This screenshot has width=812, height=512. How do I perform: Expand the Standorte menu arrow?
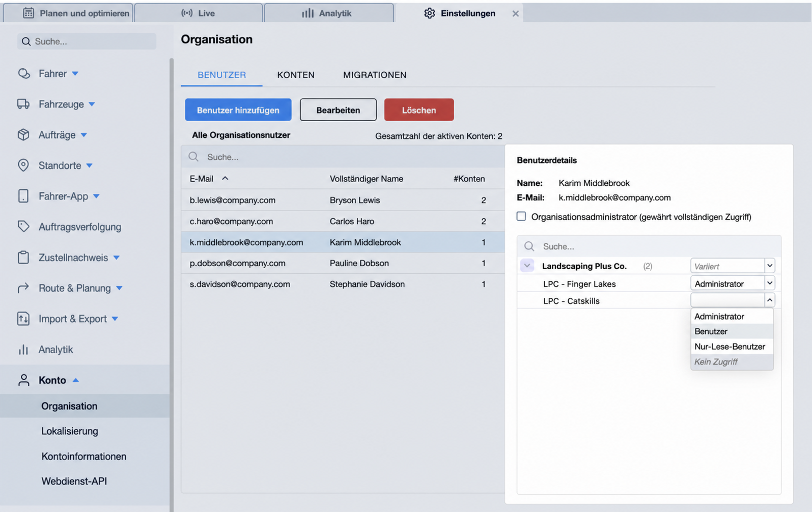click(89, 165)
